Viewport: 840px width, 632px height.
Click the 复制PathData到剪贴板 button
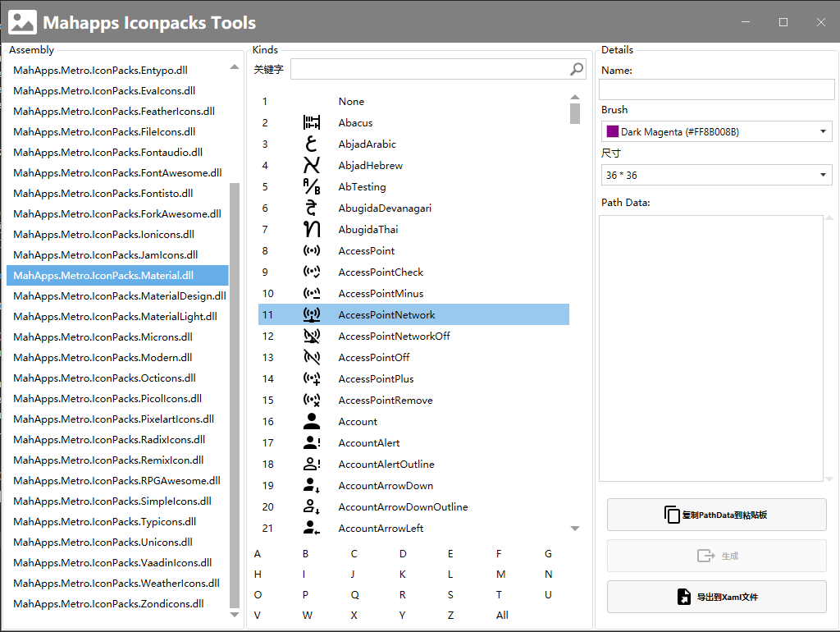pyautogui.click(x=716, y=515)
